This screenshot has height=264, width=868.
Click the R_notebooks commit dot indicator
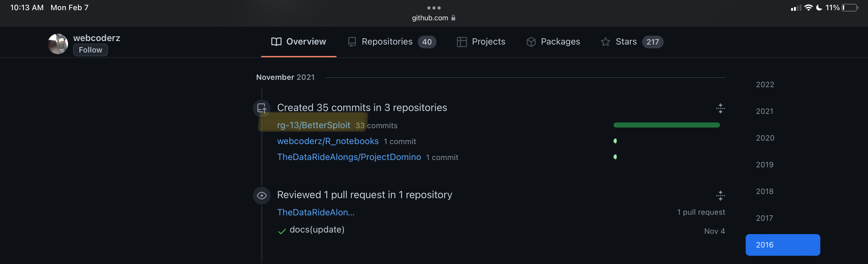pos(615,141)
